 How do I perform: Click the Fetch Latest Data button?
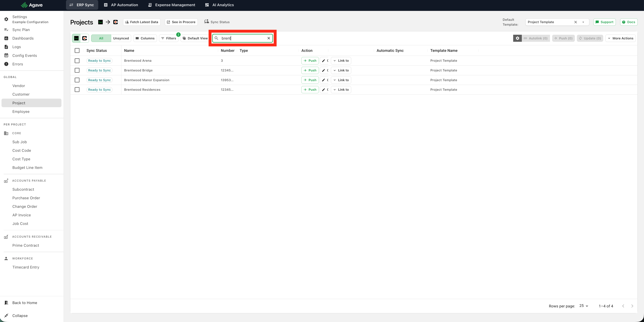coord(142,22)
